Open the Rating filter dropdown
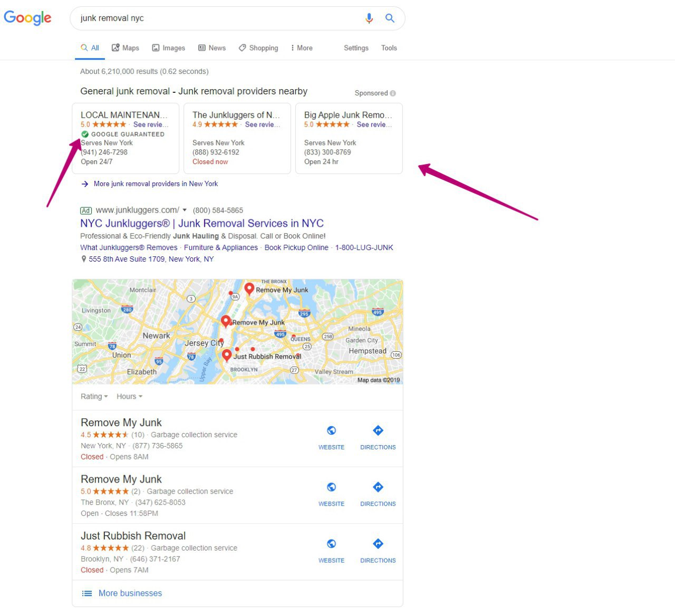The image size is (675, 616). (94, 397)
